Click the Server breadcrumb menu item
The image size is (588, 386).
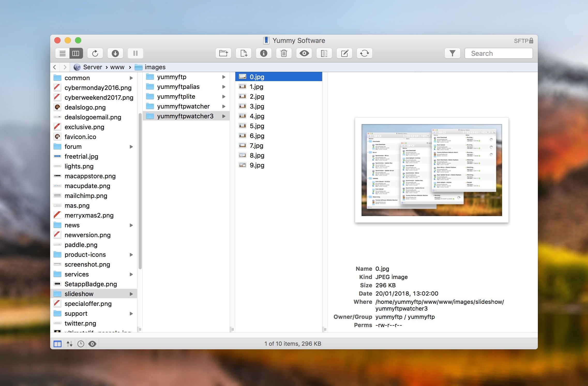coord(92,67)
